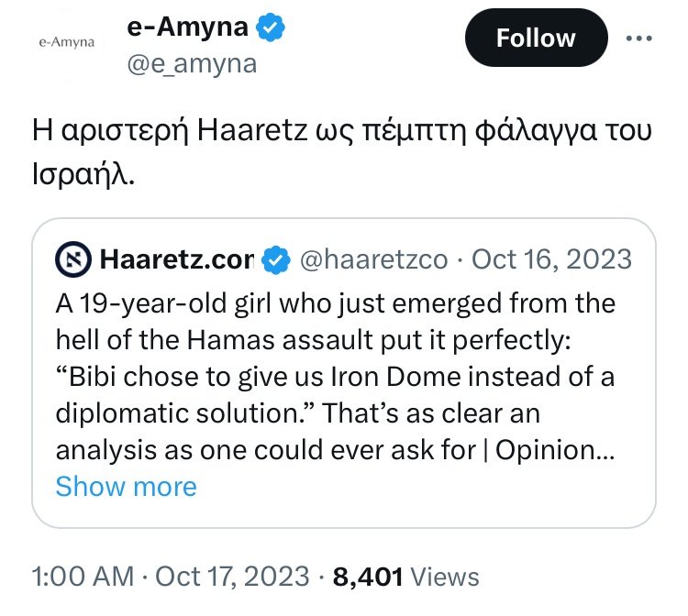This screenshot has height=616, width=688.
Task: Click the Views label under the post
Action: pos(445,577)
